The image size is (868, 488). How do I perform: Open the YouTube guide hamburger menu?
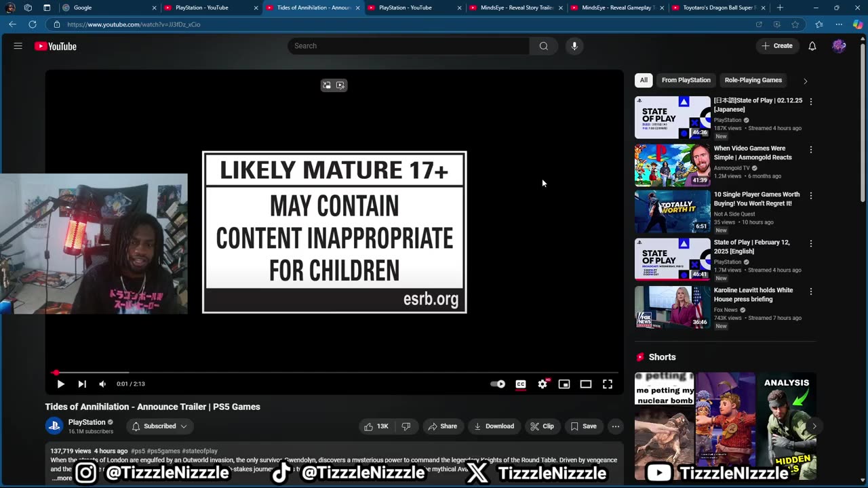click(18, 46)
